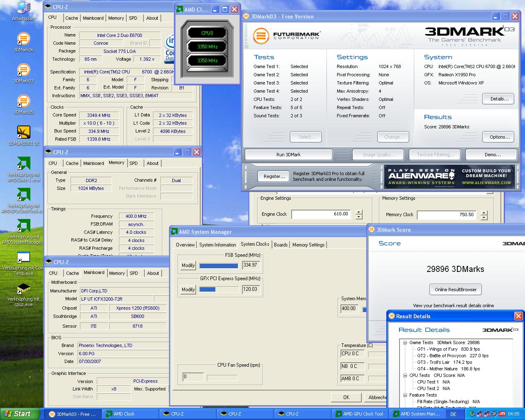This screenshot has height=420, width=525.
Task: Select GT1 - Wings of Fury result row
Action: click(x=448, y=349)
